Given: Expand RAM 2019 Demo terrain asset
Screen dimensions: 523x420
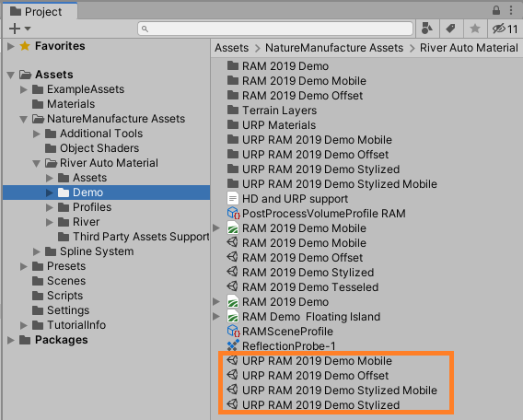Looking at the screenshot, I should point(216,301).
